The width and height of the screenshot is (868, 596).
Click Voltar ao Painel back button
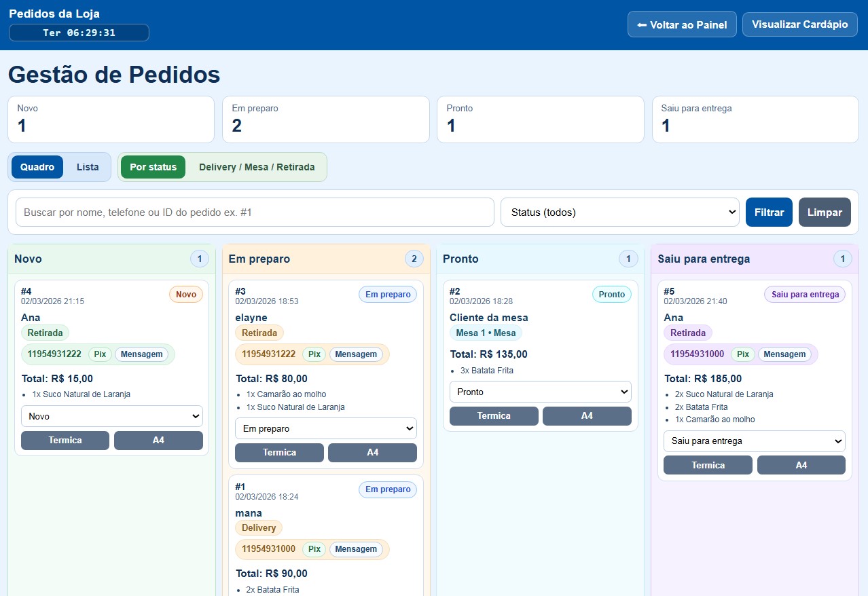tap(681, 24)
